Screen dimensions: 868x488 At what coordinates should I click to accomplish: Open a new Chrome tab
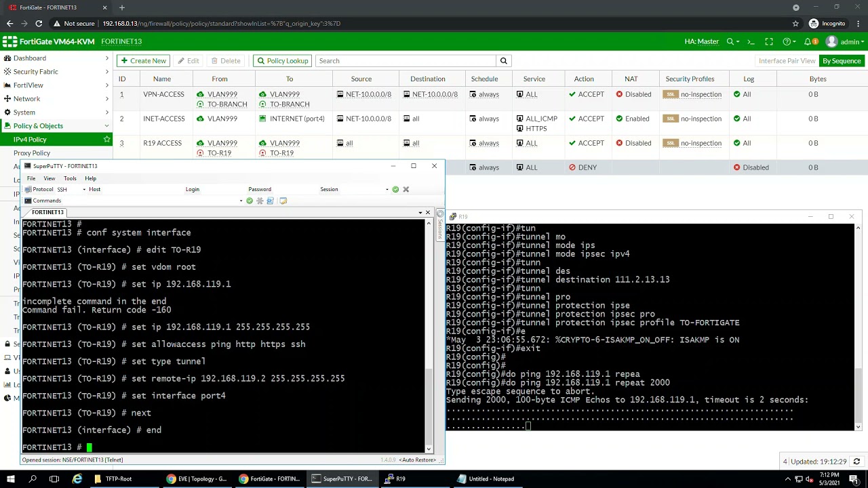[122, 7]
